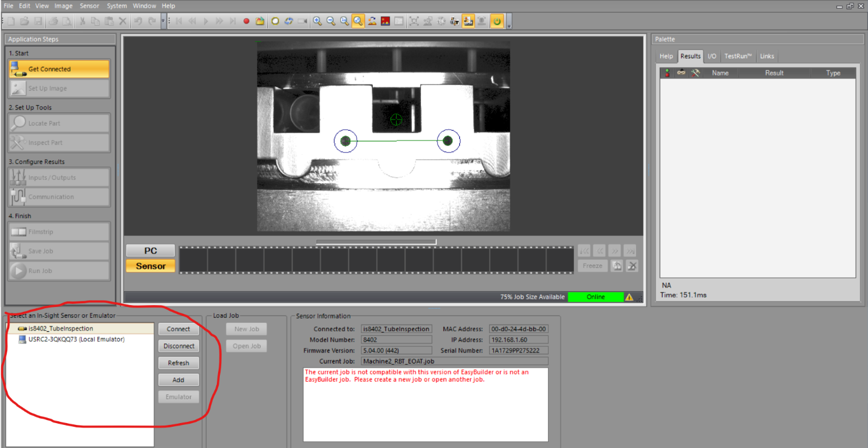Click the Undo arrow toolbar icon
The width and height of the screenshot is (868, 448).
pyautogui.click(x=138, y=21)
